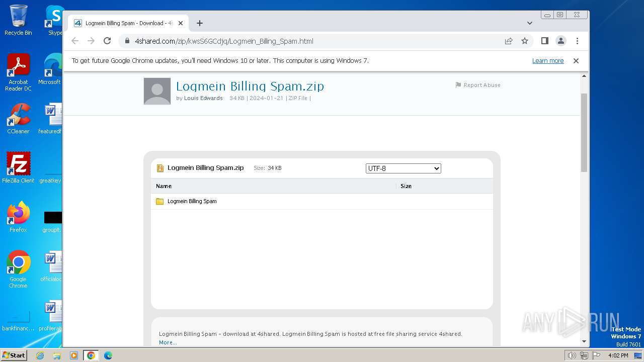Open the Learn more link

pyautogui.click(x=548, y=61)
